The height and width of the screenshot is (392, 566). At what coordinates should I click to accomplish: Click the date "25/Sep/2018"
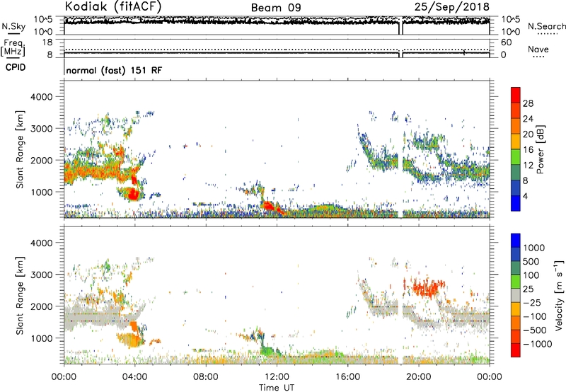point(451,7)
